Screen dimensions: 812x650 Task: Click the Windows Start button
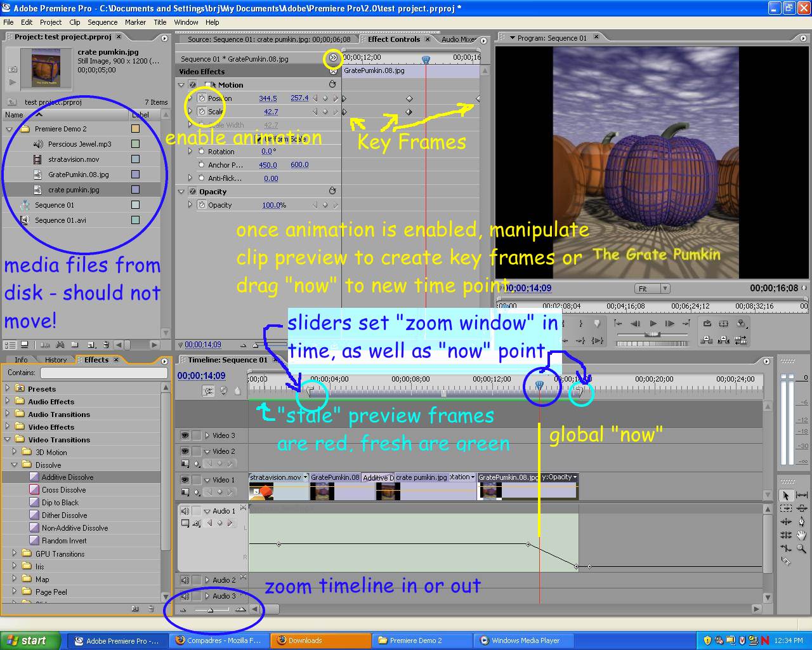tap(30, 640)
